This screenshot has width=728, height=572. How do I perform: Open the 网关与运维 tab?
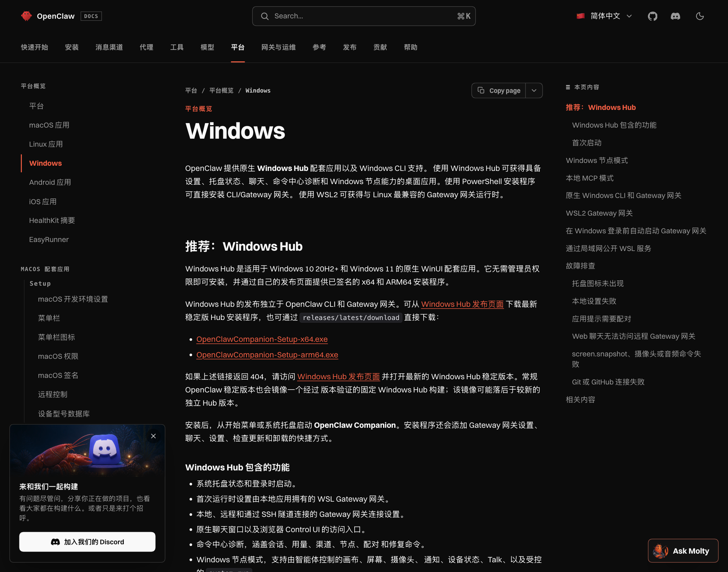pos(278,47)
